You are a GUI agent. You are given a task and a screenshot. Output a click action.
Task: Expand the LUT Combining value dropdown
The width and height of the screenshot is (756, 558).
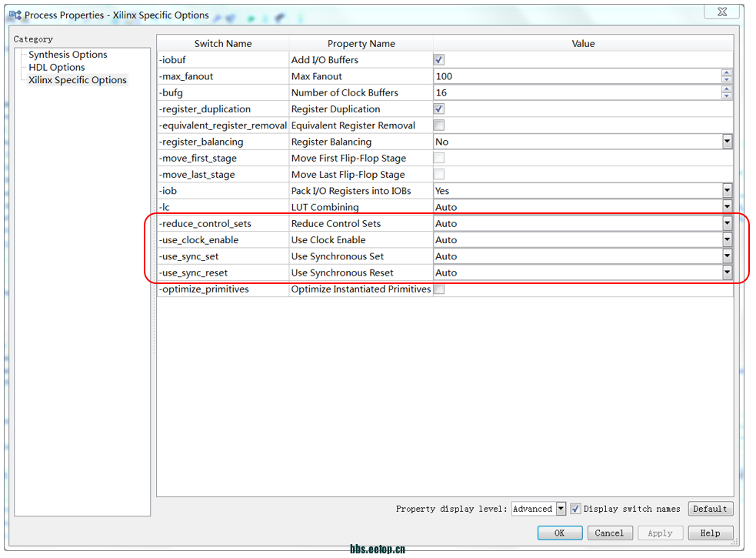[727, 207]
